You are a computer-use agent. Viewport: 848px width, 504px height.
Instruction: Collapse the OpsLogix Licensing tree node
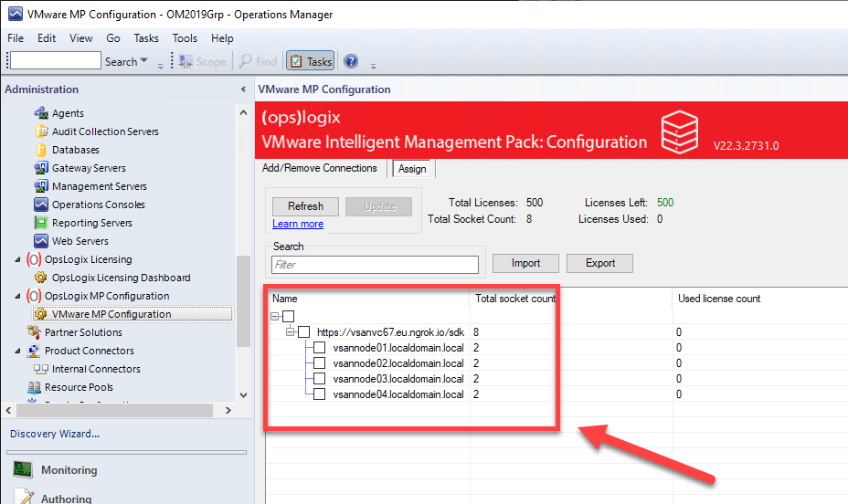(x=17, y=260)
